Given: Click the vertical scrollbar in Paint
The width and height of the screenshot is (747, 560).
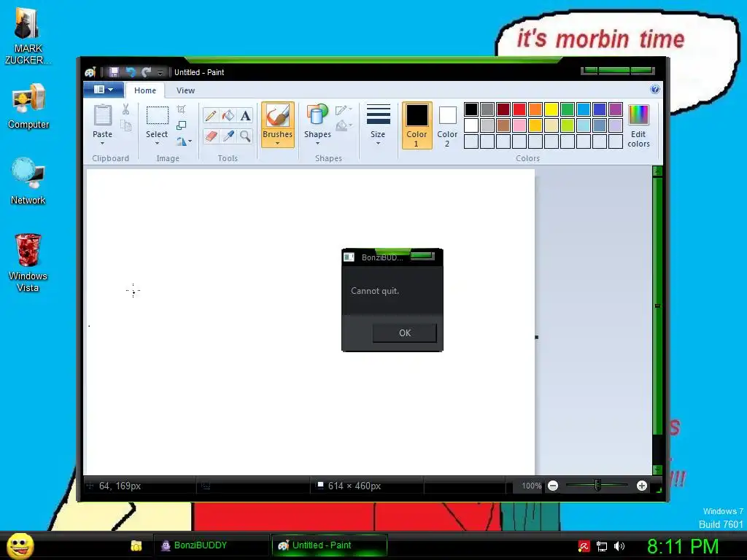Looking at the screenshot, I should [x=657, y=306].
